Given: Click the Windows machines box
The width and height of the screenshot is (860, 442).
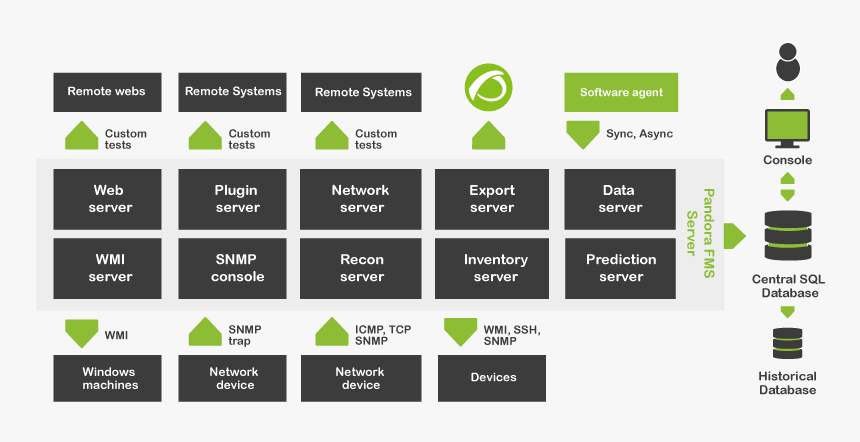Looking at the screenshot, I should tap(108, 378).
